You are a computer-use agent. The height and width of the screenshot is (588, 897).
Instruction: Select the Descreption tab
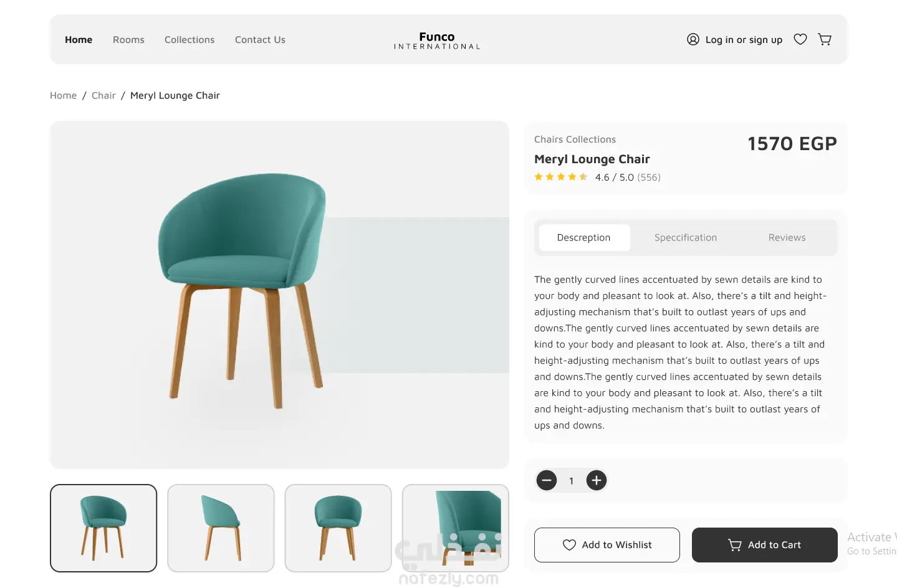(x=583, y=238)
